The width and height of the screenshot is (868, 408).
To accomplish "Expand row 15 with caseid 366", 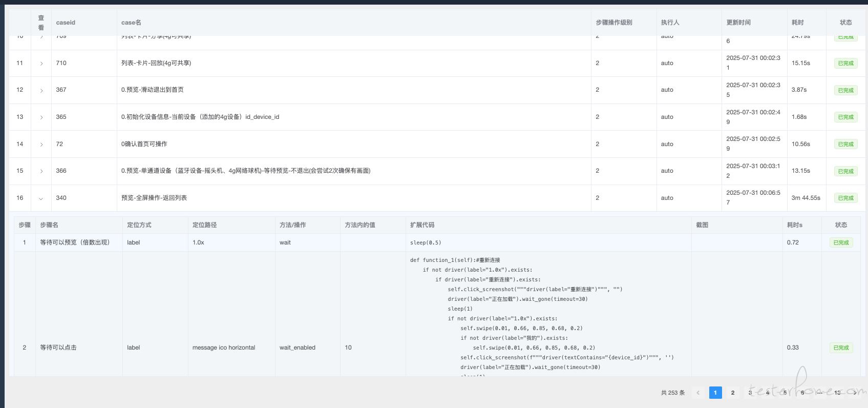I will [41, 171].
